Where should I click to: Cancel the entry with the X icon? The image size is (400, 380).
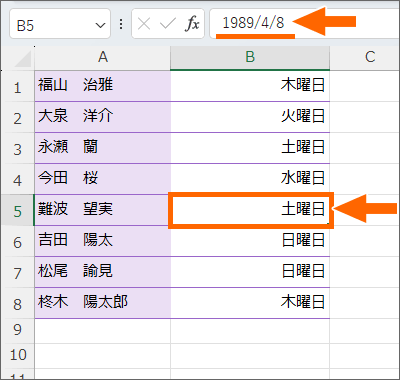coord(144,24)
